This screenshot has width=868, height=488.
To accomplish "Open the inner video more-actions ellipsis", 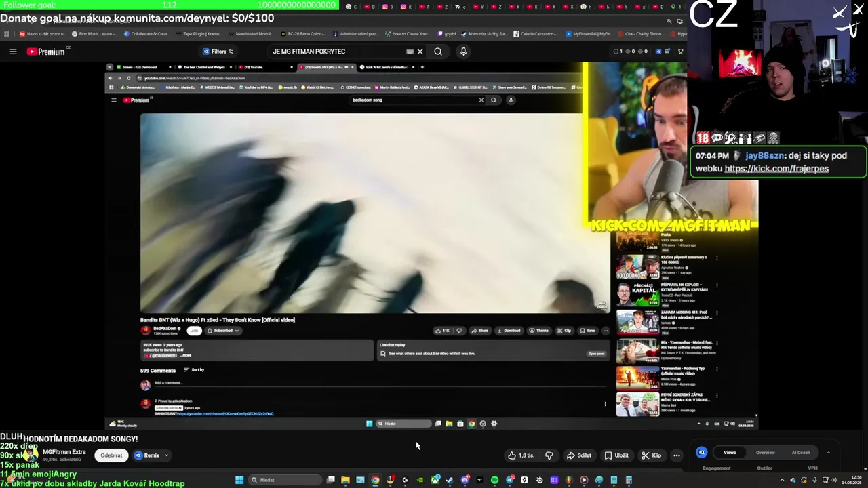I will pos(605,331).
